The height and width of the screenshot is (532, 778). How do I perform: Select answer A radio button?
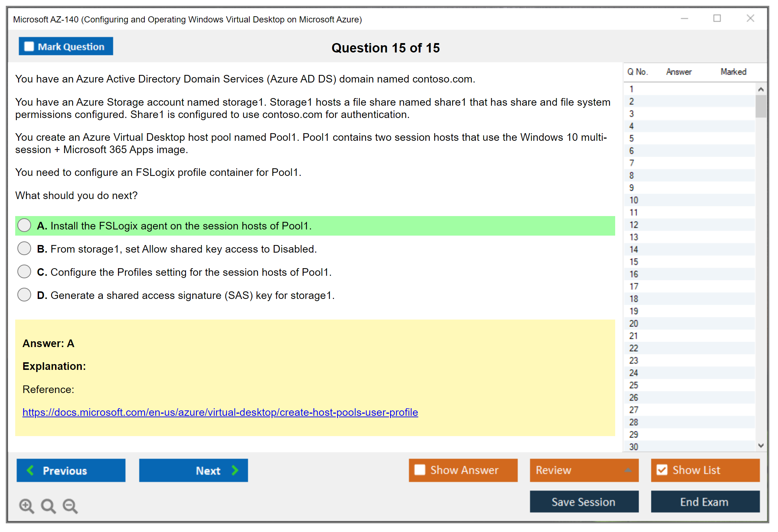coord(24,225)
